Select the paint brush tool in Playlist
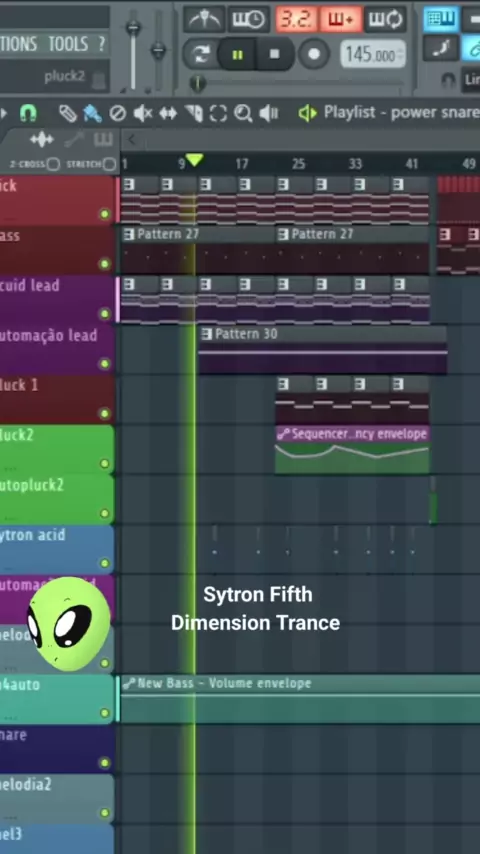The image size is (480, 854). 92,113
